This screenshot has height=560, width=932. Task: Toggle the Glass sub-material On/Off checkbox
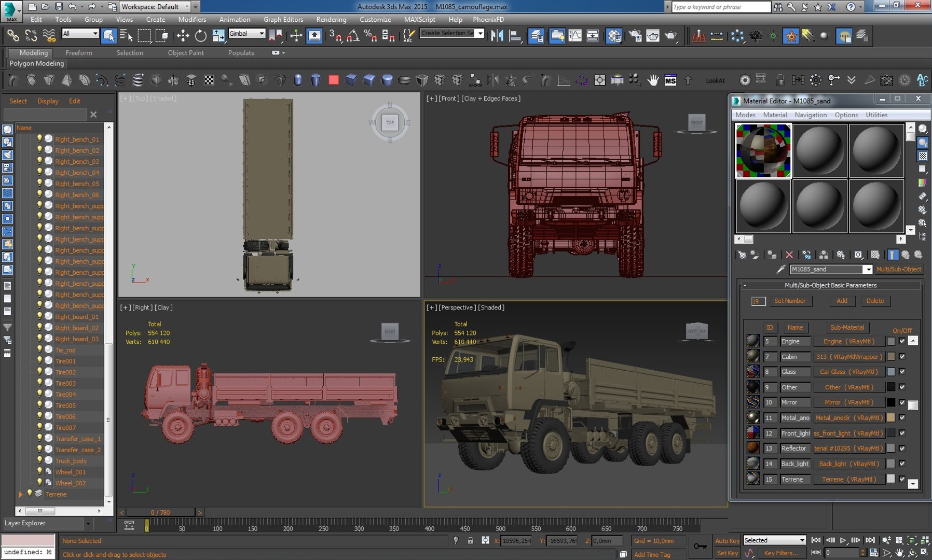[x=902, y=372]
